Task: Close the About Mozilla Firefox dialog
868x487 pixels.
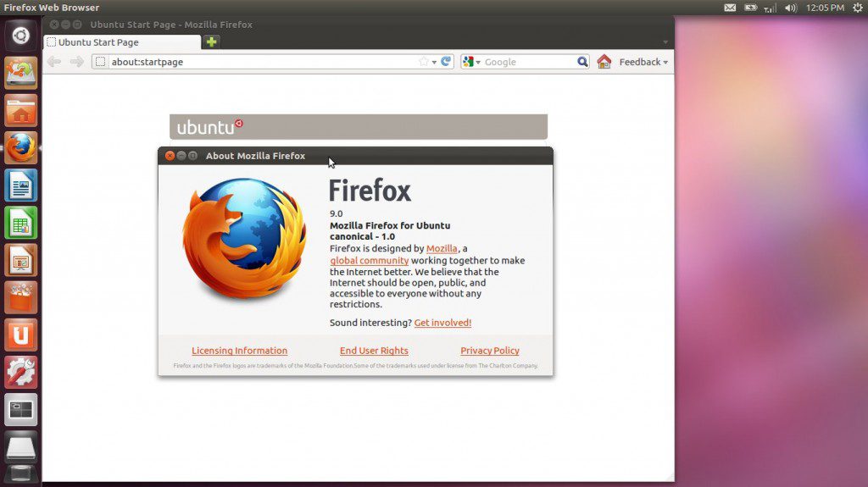Action: tap(170, 156)
